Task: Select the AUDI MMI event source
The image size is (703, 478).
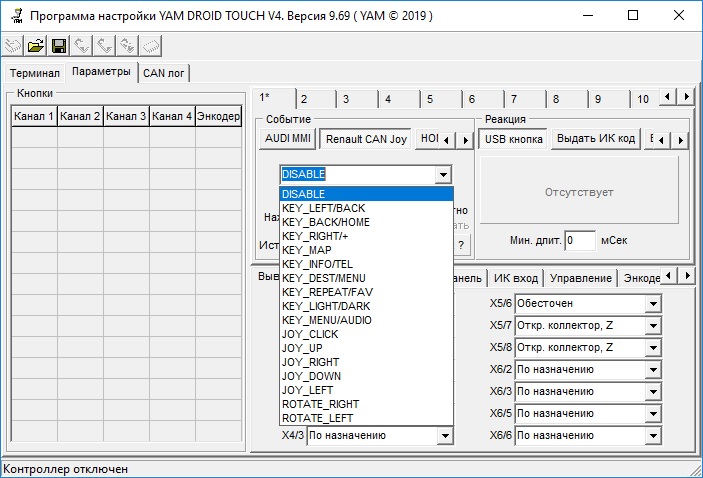Action: coord(289,139)
